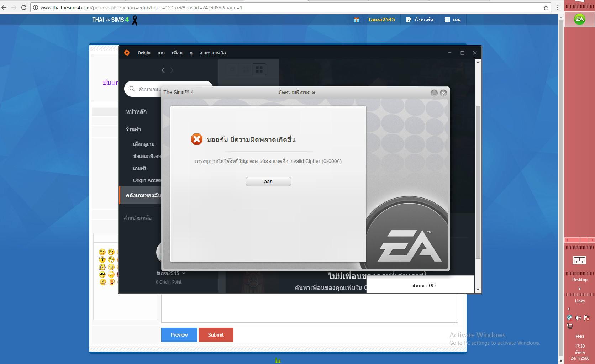
Task: Click the ออก exit button in the error dialog
Action: [x=268, y=181]
